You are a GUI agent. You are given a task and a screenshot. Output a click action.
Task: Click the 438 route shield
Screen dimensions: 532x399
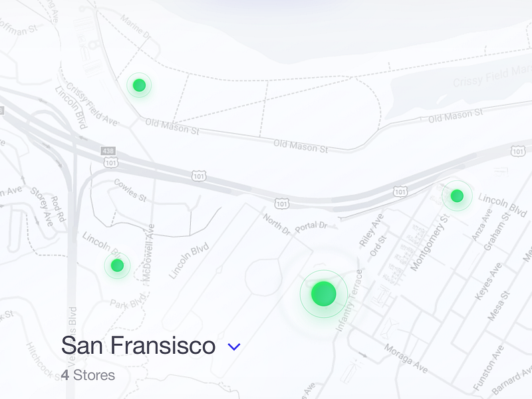pos(108,151)
